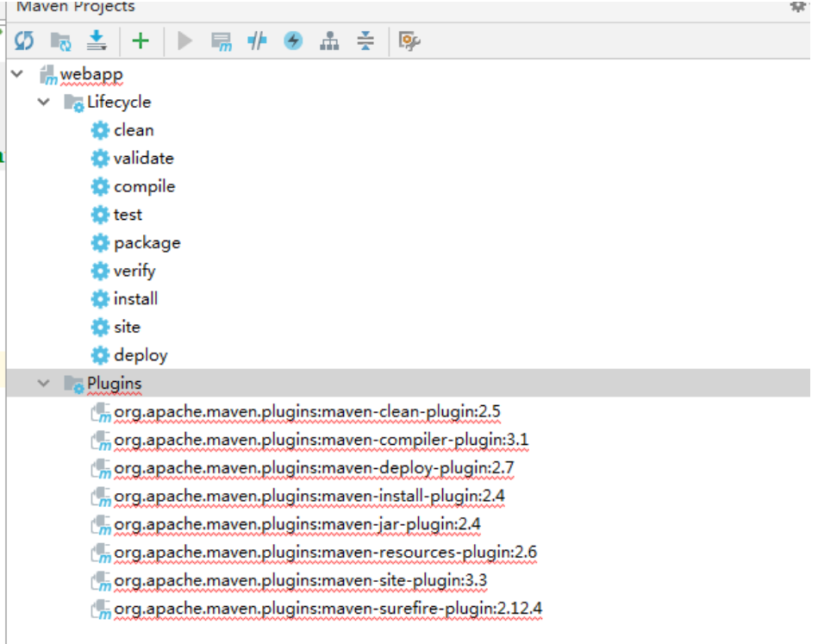Click plugin icon beside maven-install-plugin
This screenshot has width=818, height=644.
point(101,497)
